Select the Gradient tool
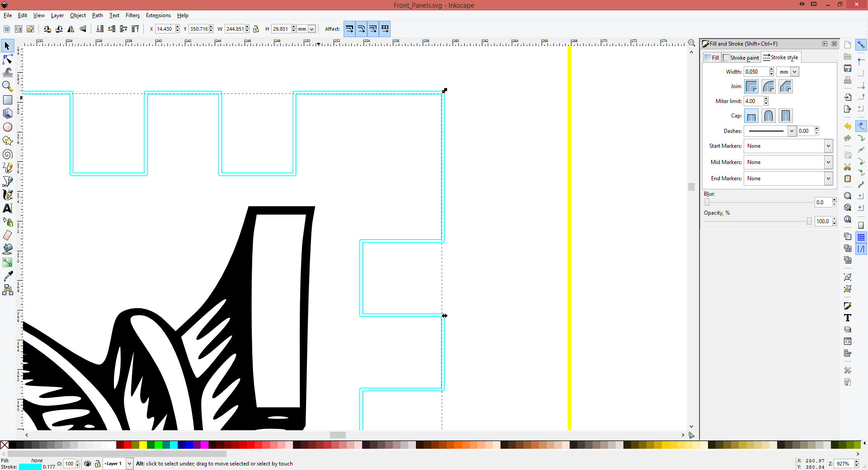This screenshot has width=868, height=470. click(x=7, y=263)
